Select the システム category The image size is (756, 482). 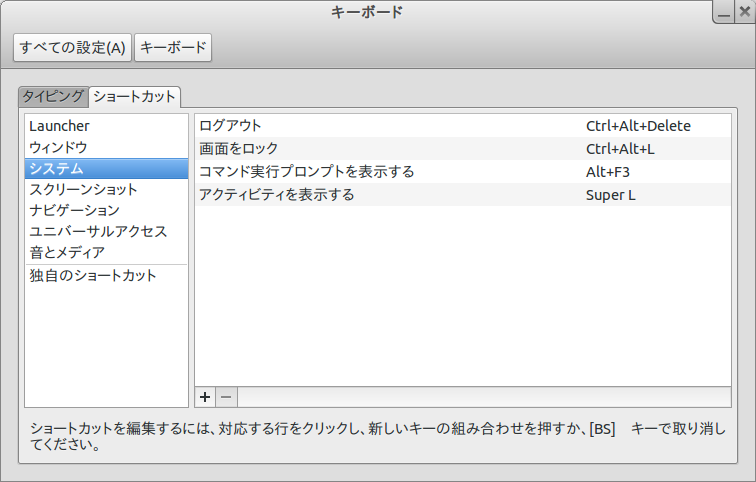click(x=56, y=168)
